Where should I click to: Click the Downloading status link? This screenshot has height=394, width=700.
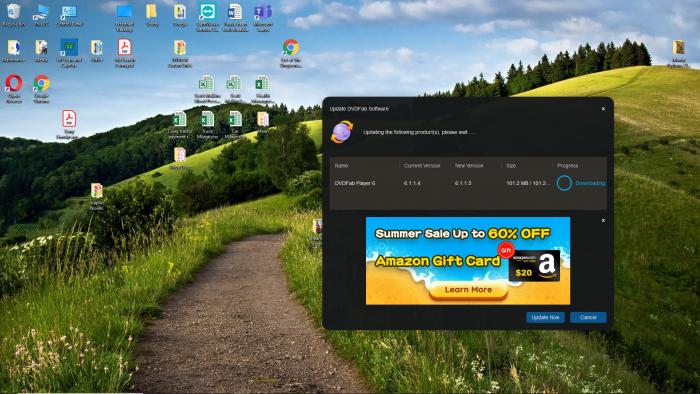click(590, 183)
